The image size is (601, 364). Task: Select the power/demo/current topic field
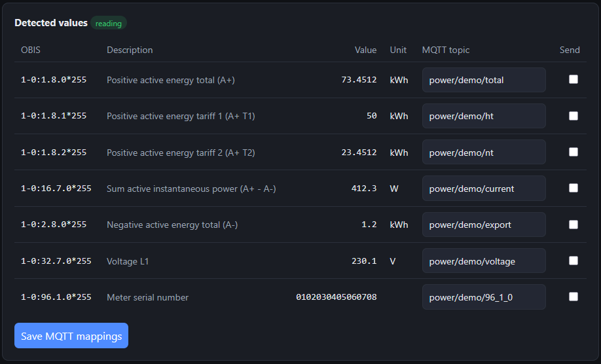pos(484,188)
